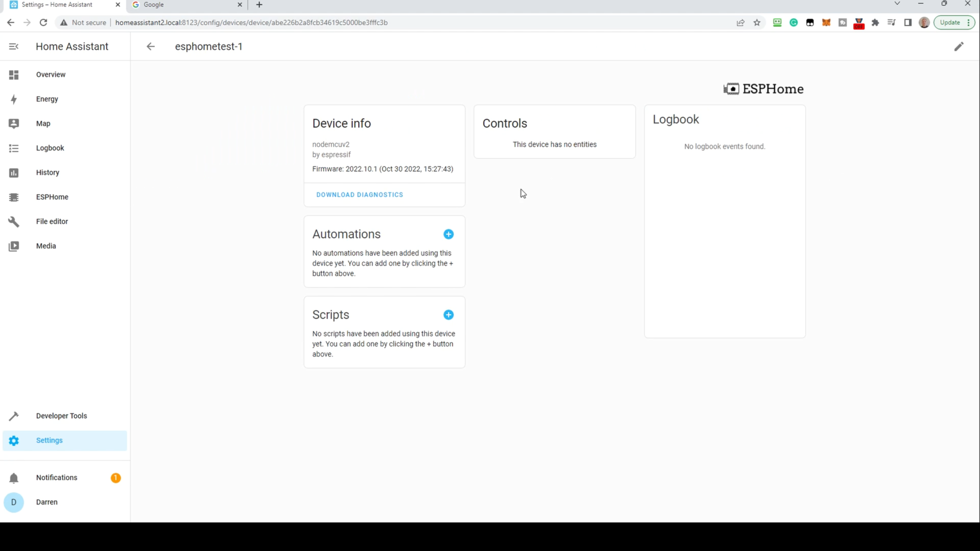Switch to the Google browser tab
The width and height of the screenshot is (980, 551).
pos(187,5)
